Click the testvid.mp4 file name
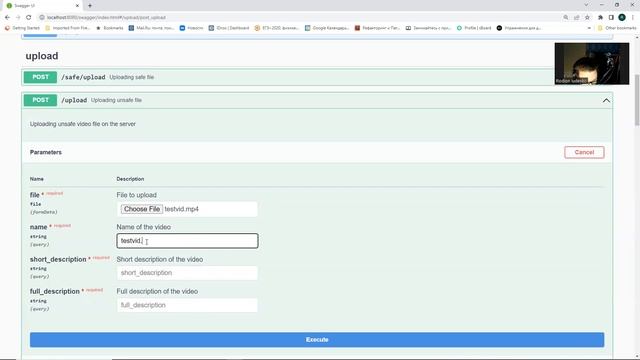Image resolution: width=640 pixels, height=360 pixels. pyautogui.click(x=182, y=209)
